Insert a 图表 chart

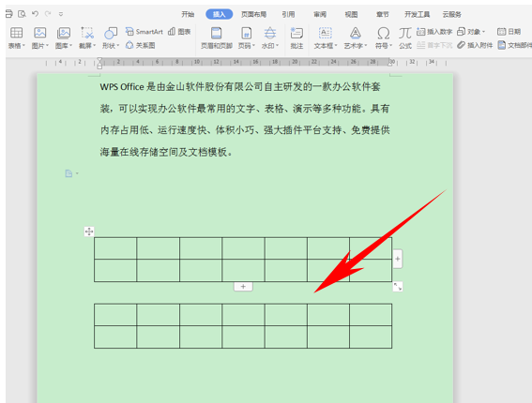(179, 32)
